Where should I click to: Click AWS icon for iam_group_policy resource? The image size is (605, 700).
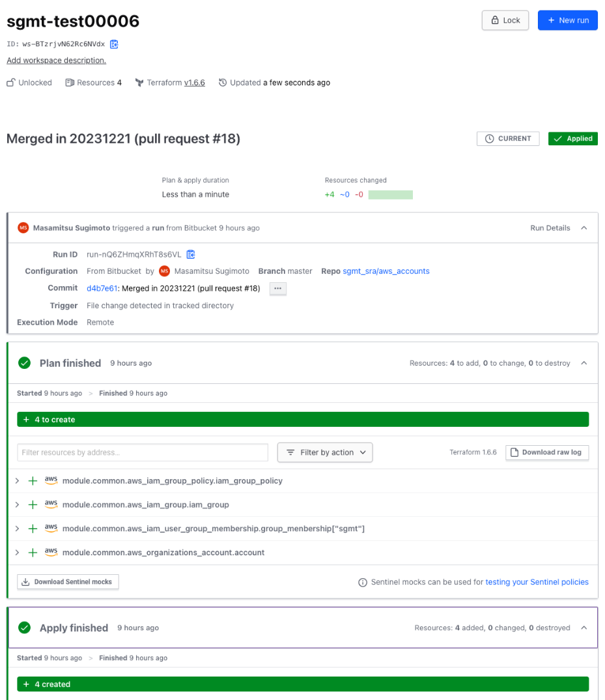tap(51, 480)
